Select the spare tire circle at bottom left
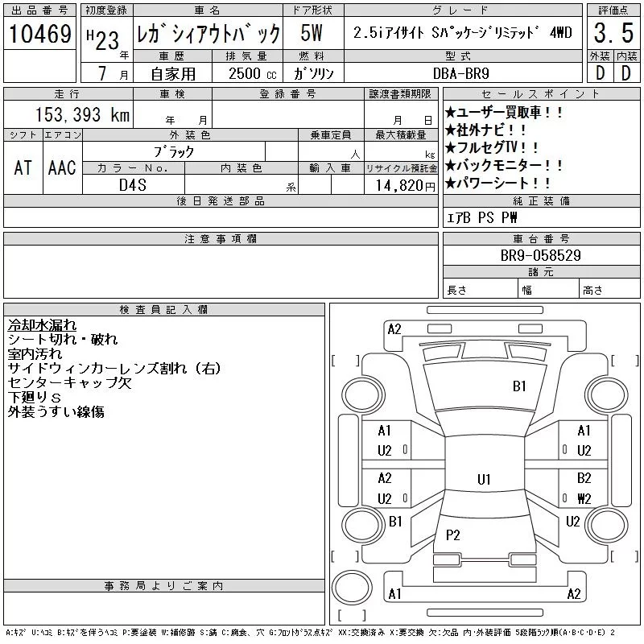 coord(352,588)
